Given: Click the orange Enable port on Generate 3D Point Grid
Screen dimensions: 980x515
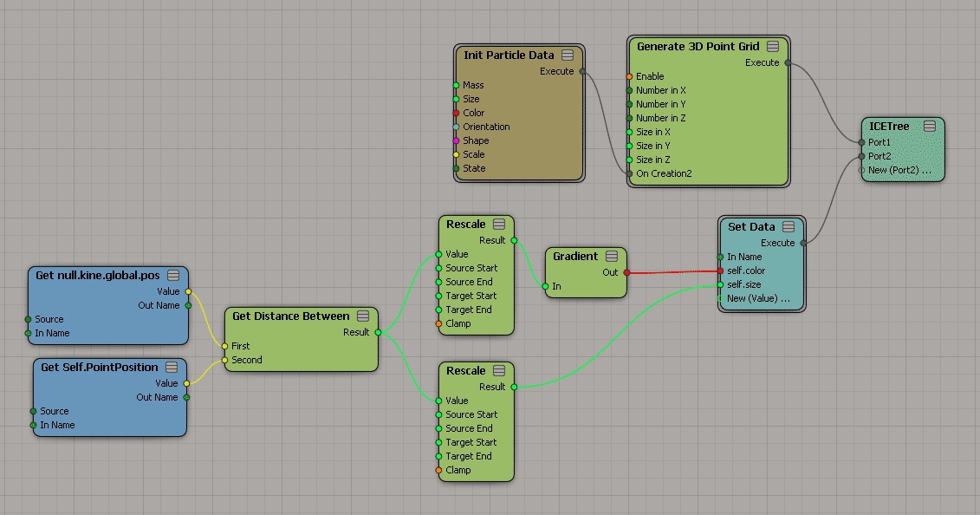Looking at the screenshot, I should point(629,77).
